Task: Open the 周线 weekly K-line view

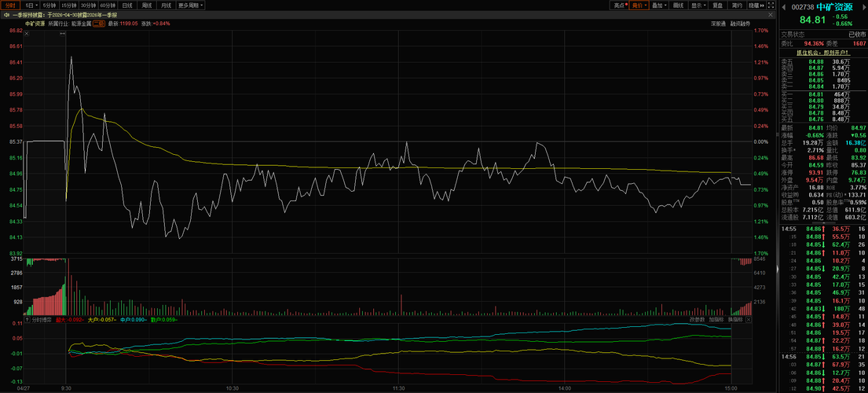Action: [x=147, y=5]
